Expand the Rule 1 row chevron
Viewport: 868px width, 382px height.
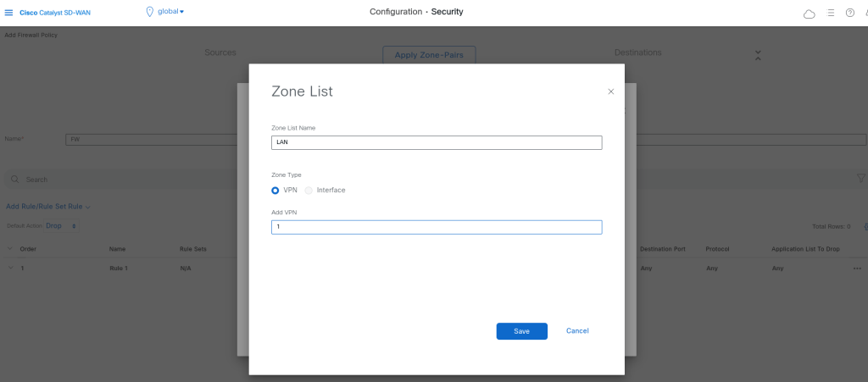click(x=11, y=268)
